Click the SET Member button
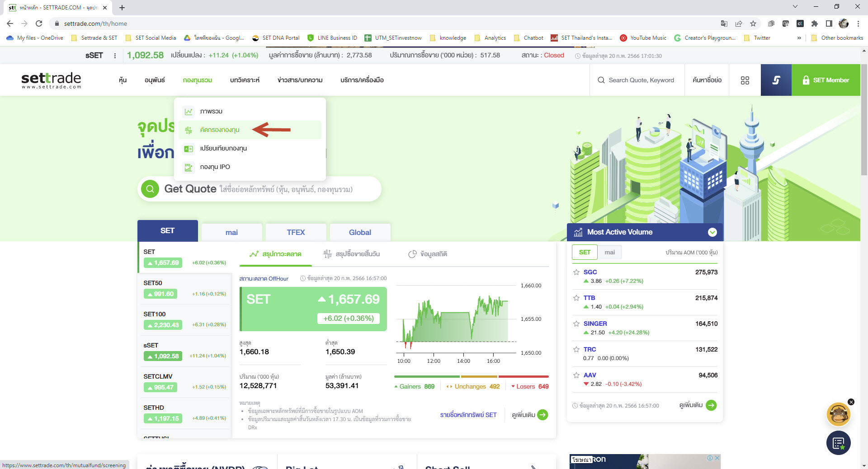 [x=826, y=80]
